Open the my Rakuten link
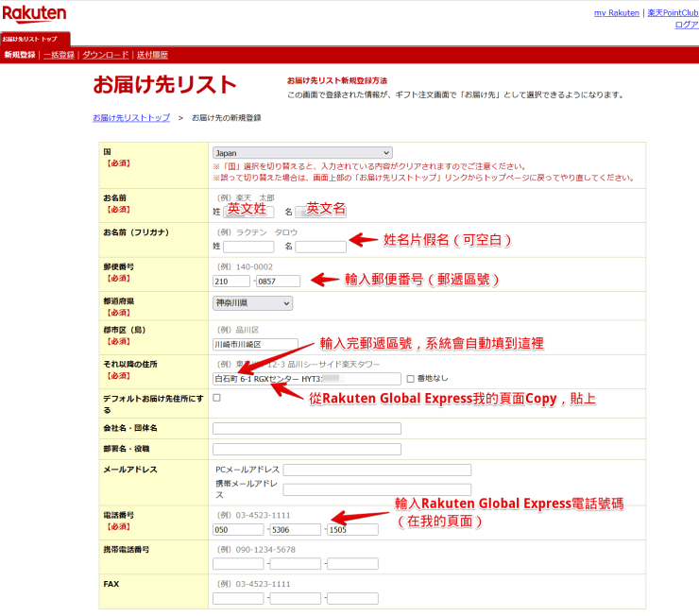Image resolution: width=699 pixels, height=616 pixels. [617, 13]
